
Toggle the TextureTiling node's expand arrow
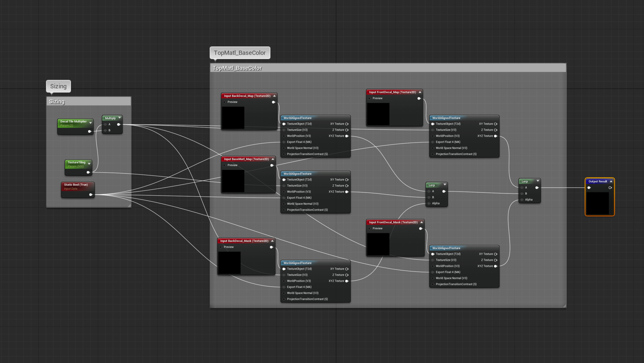(x=89, y=164)
